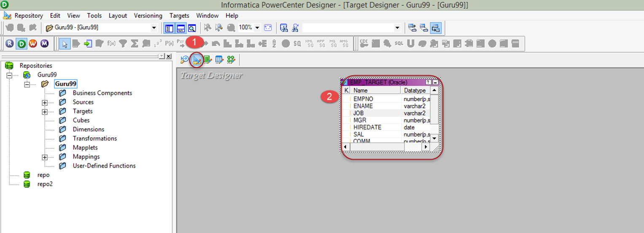The height and width of the screenshot is (233, 644).
Task: Select the repo2 repository
Action: [x=45, y=184]
